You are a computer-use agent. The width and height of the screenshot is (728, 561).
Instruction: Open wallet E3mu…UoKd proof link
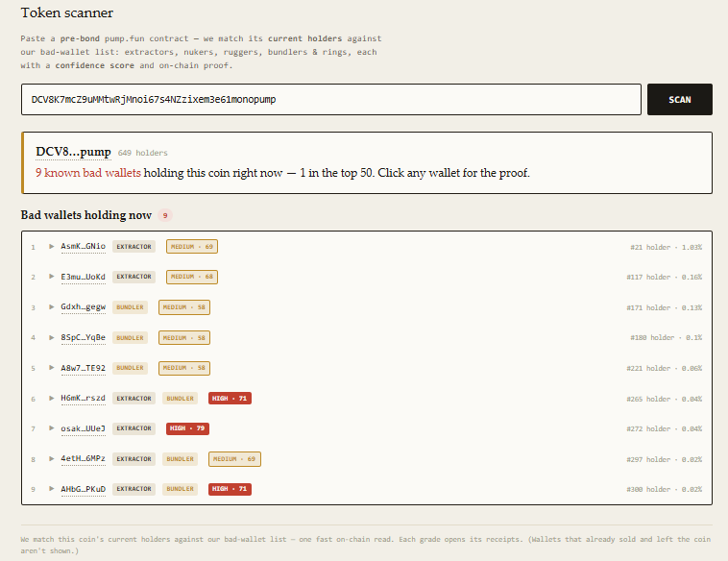tap(84, 277)
